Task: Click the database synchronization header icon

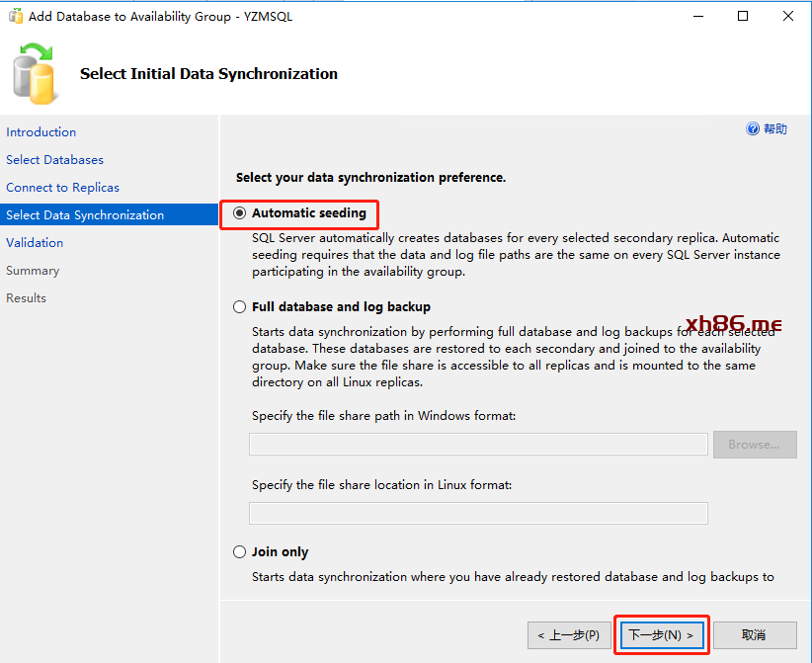Action: click(x=35, y=74)
